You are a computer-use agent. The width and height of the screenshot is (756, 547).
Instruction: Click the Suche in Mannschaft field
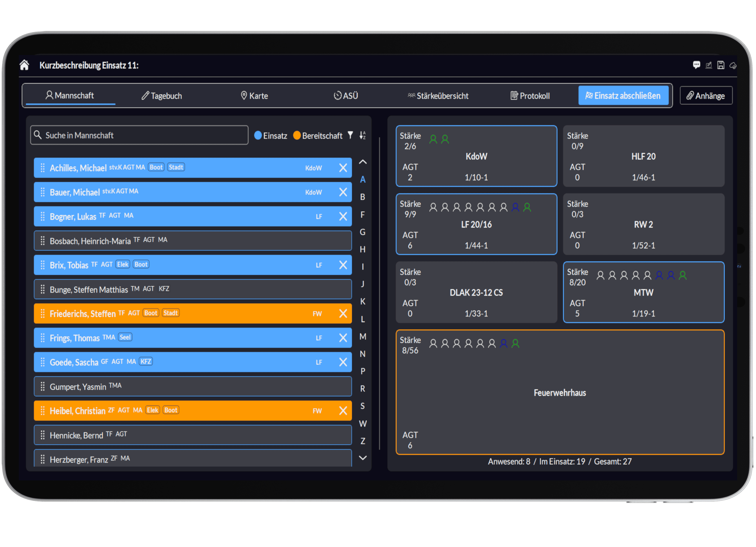(x=139, y=135)
